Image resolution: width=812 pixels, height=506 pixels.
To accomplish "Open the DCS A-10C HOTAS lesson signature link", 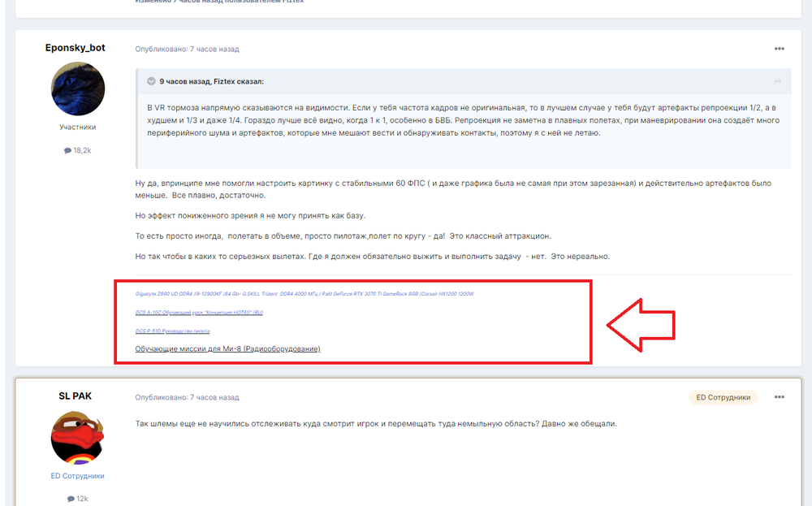I will (x=200, y=313).
